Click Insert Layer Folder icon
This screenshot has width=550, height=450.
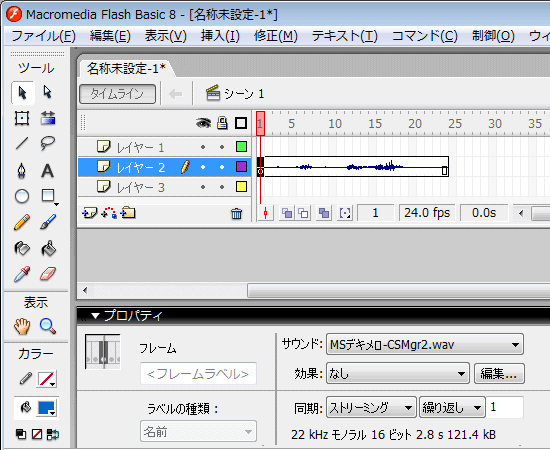[x=128, y=213]
